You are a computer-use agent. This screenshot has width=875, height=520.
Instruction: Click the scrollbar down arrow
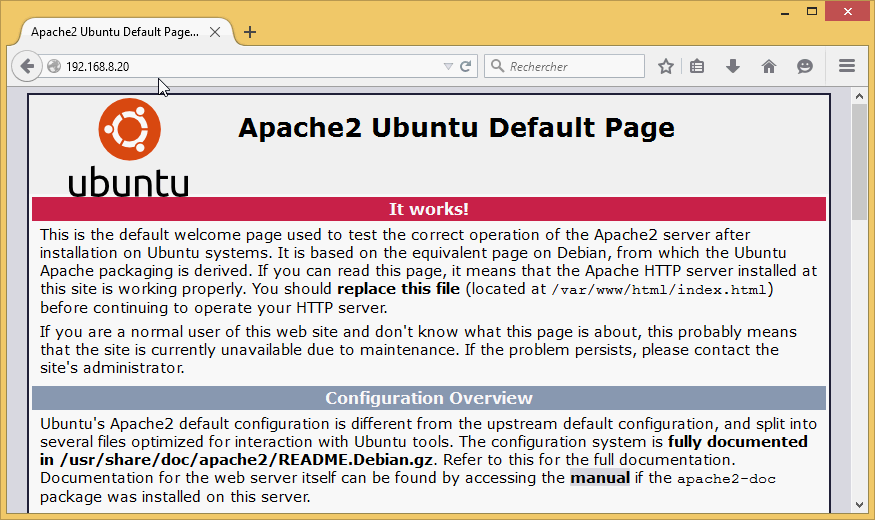pyautogui.click(x=859, y=504)
